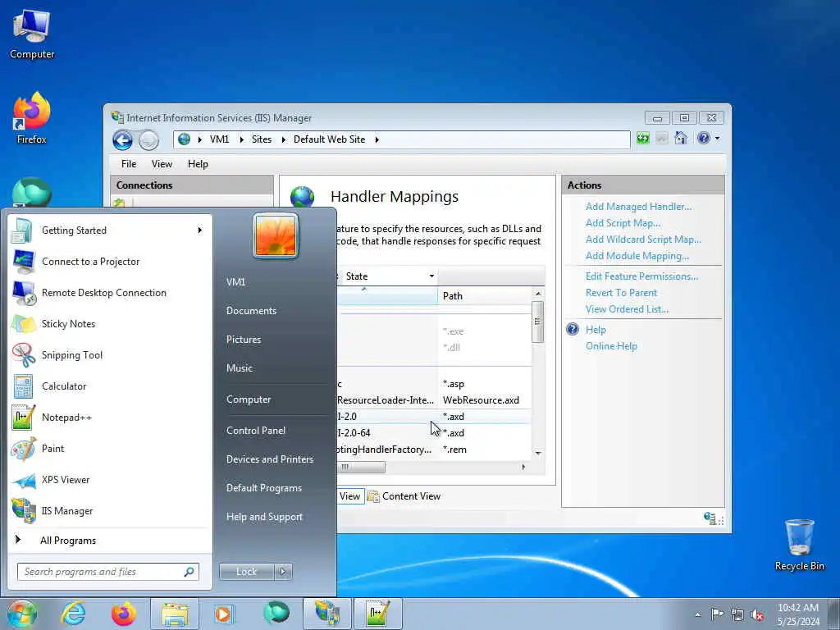This screenshot has width=840, height=630.
Task: Click Add Wildcard Script Map action
Action: point(643,240)
